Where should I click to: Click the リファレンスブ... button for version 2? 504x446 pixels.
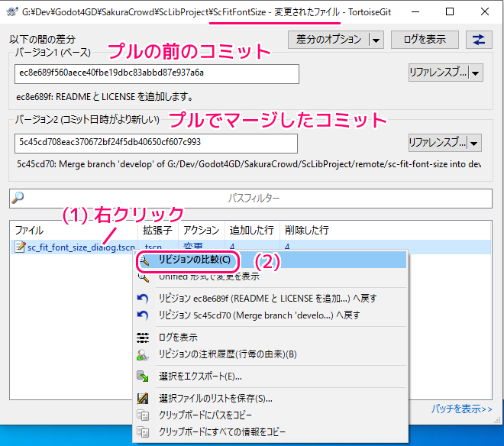[438, 143]
